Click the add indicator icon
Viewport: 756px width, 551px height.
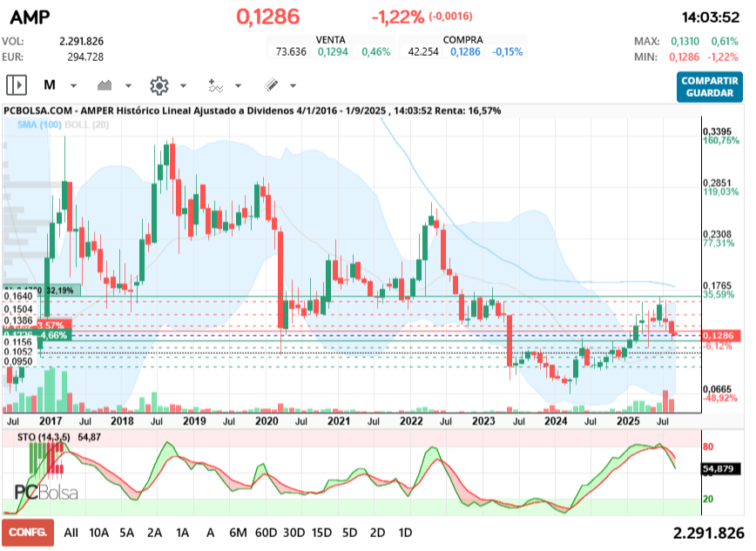click(x=215, y=85)
